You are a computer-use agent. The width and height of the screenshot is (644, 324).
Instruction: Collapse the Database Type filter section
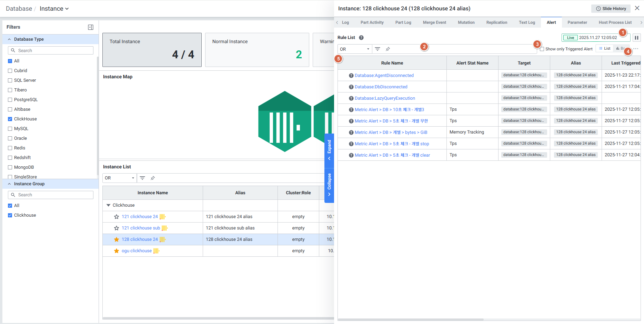[x=9, y=39]
